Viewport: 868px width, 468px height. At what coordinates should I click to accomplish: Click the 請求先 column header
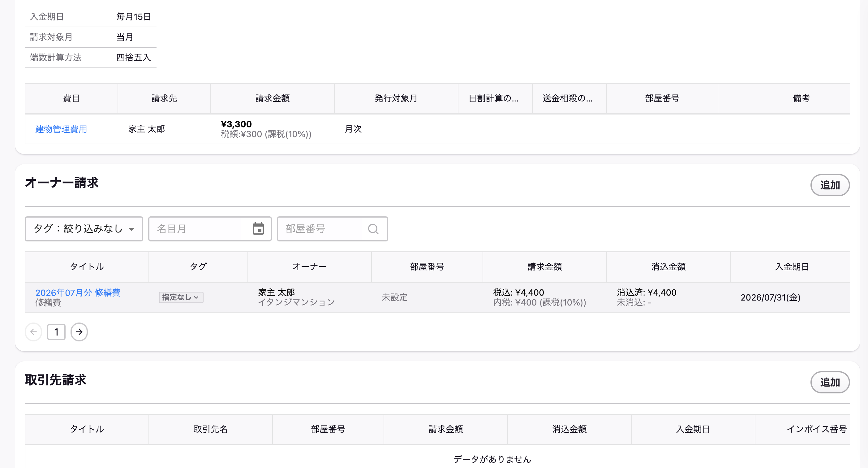[165, 98]
